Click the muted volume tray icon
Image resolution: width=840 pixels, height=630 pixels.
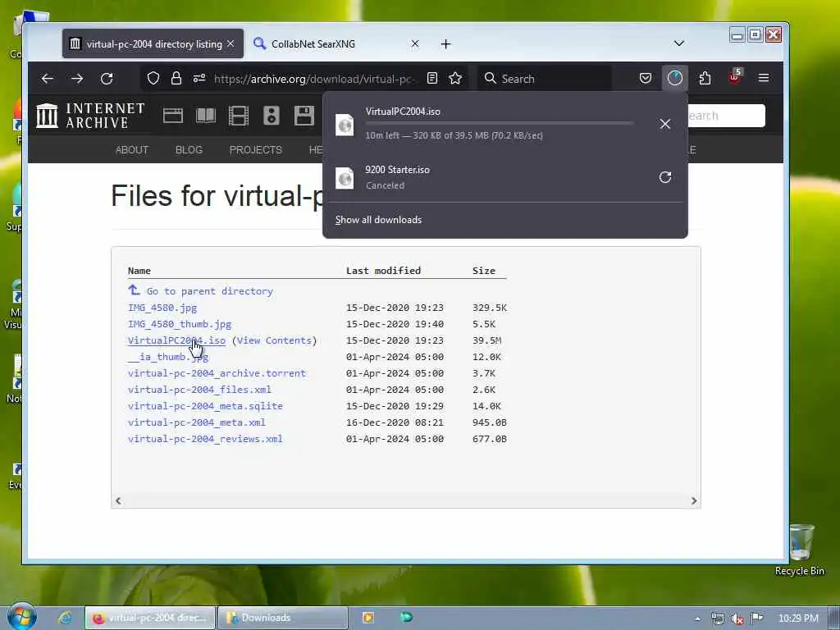737,619
